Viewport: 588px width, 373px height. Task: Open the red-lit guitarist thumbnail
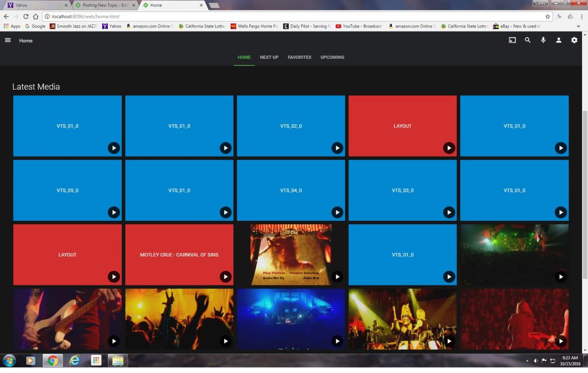click(514, 319)
